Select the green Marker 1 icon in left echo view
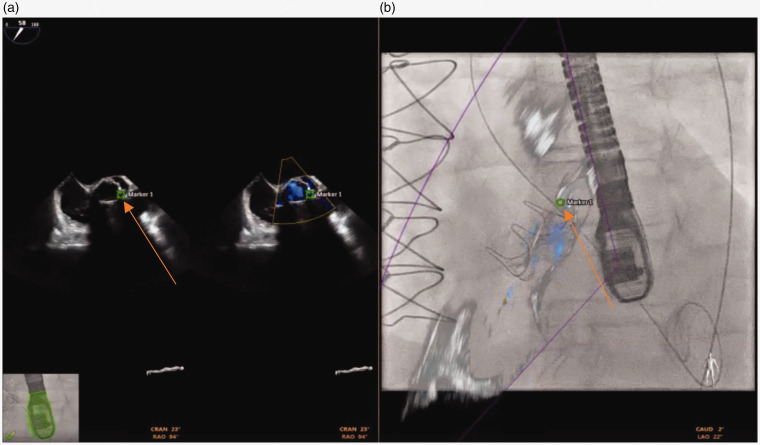This screenshot has height=445, width=760. point(121,195)
